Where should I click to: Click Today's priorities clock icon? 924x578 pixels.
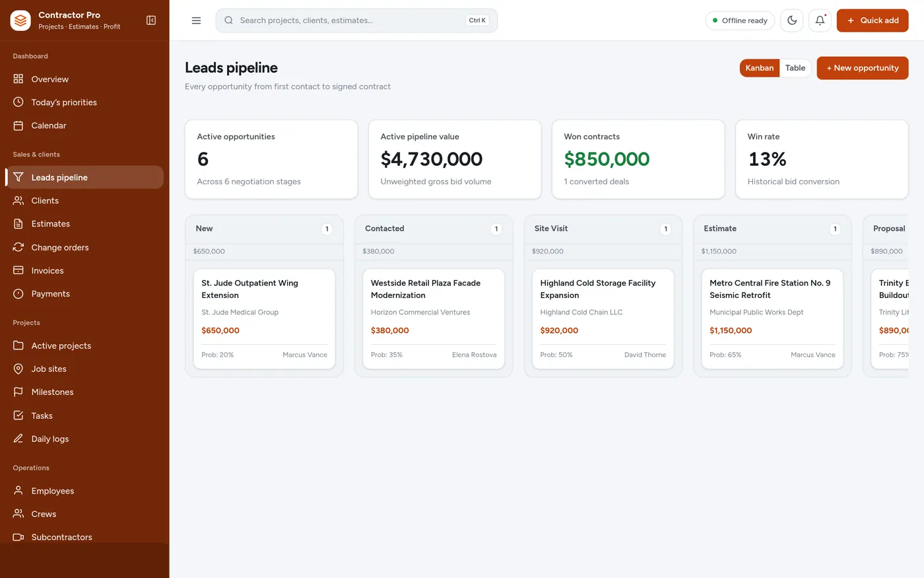(18, 102)
